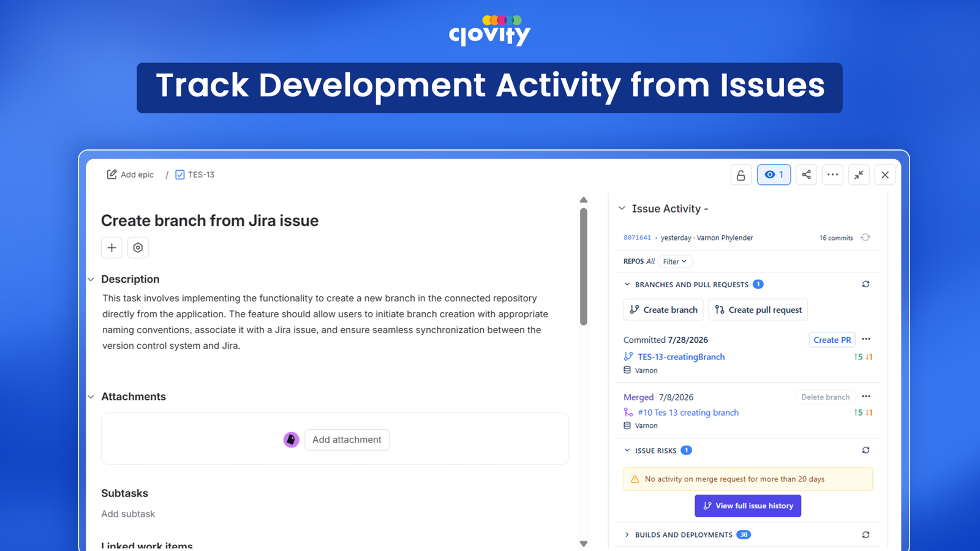Click the Builds and Deployments count badge 30
Image resolution: width=980 pixels, height=551 pixels.
tap(744, 534)
